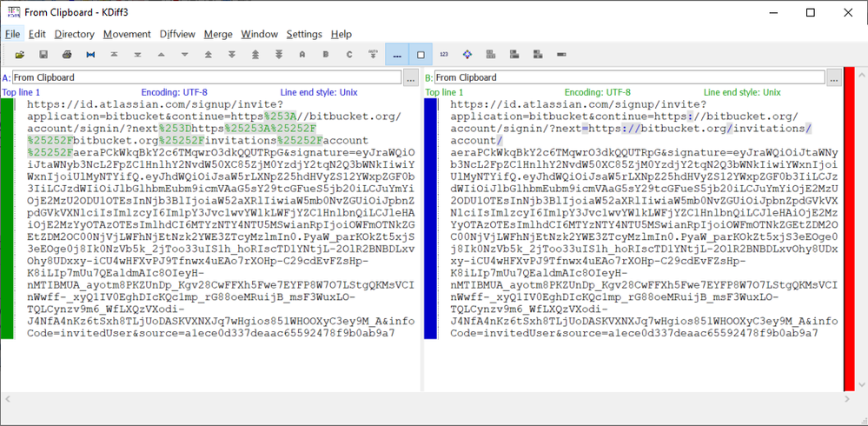
Task: Open the Movement menu
Action: (x=127, y=34)
